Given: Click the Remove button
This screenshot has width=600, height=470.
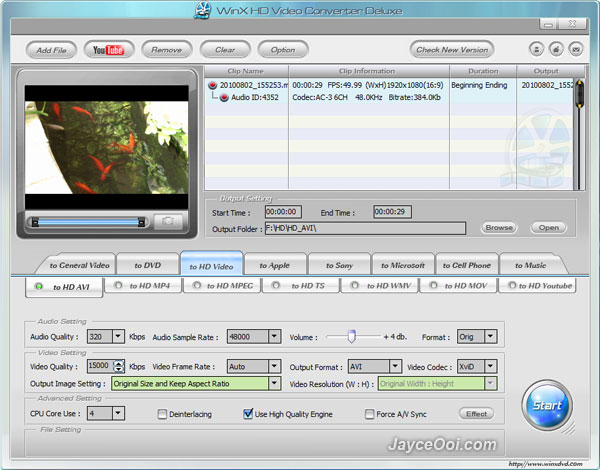Looking at the screenshot, I should click(x=166, y=50).
